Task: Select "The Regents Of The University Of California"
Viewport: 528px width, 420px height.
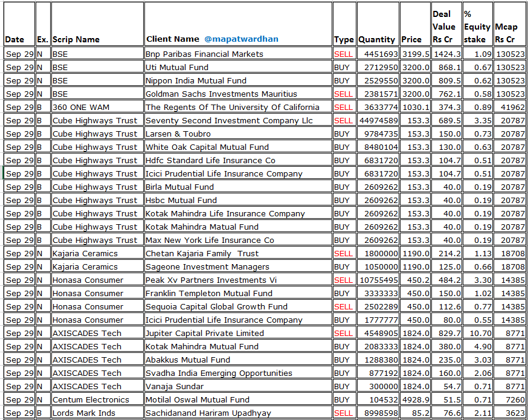Action: coord(238,107)
